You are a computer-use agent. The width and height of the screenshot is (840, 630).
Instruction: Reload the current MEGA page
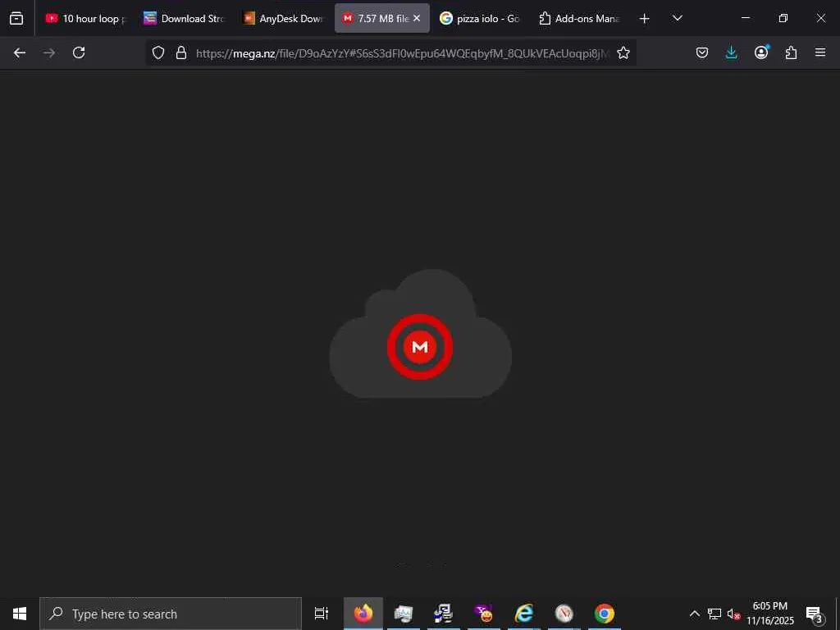[x=79, y=52]
